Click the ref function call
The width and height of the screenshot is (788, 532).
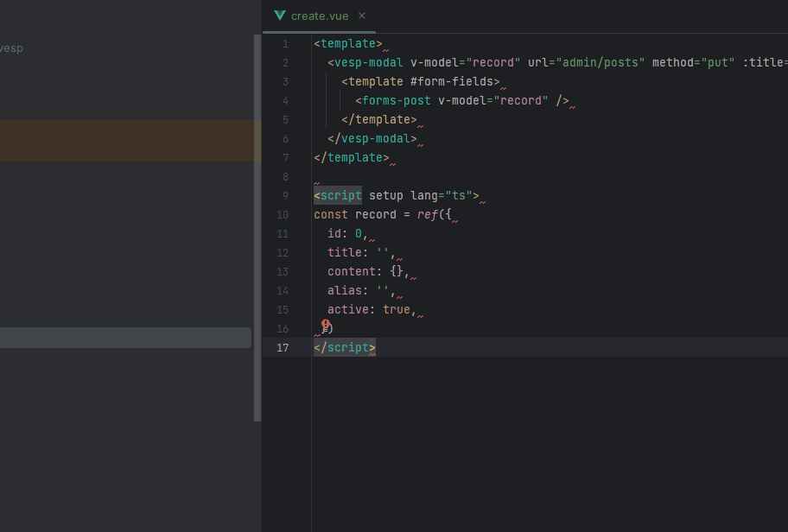click(x=428, y=215)
